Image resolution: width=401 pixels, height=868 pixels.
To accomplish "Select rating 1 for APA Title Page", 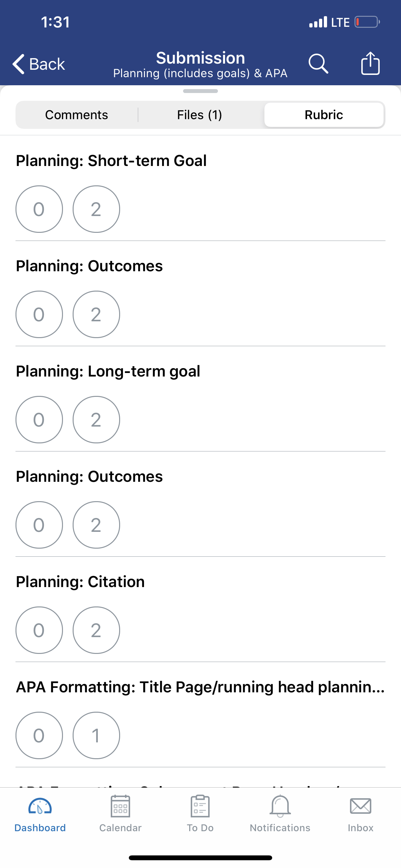I will [x=96, y=735].
